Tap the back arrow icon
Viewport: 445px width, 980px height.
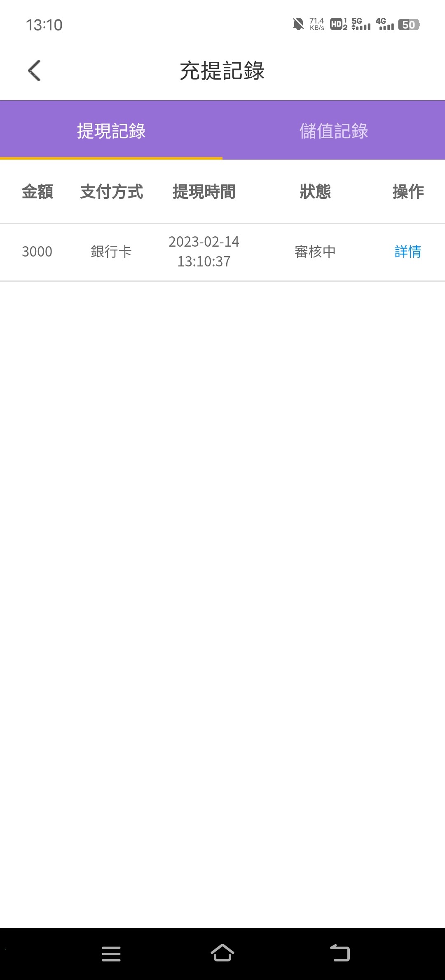tap(34, 71)
